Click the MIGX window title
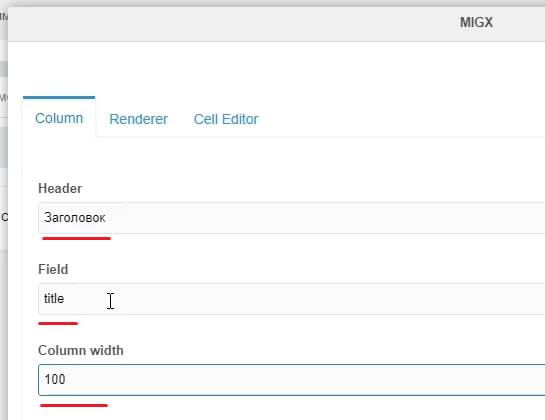Viewport: 545px width, 420px height. tap(477, 23)
